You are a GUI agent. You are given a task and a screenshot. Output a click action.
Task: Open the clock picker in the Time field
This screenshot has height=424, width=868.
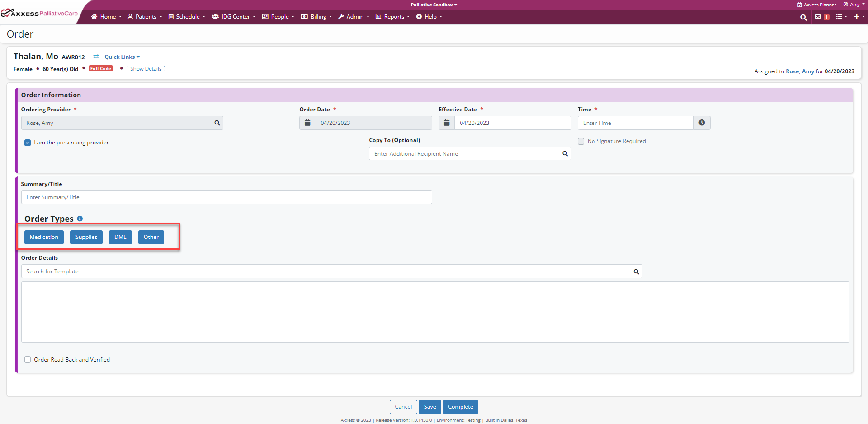click(702, 123)
